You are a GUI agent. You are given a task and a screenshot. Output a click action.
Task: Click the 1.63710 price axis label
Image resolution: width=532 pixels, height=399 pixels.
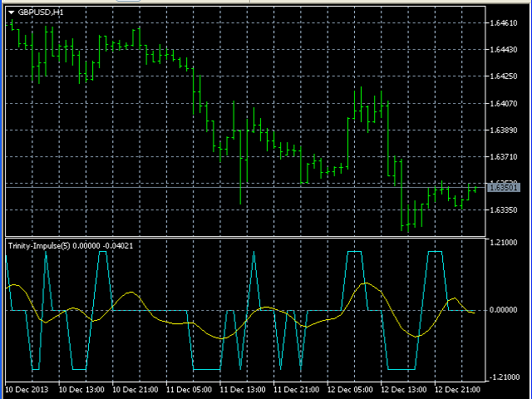[505, 156]
